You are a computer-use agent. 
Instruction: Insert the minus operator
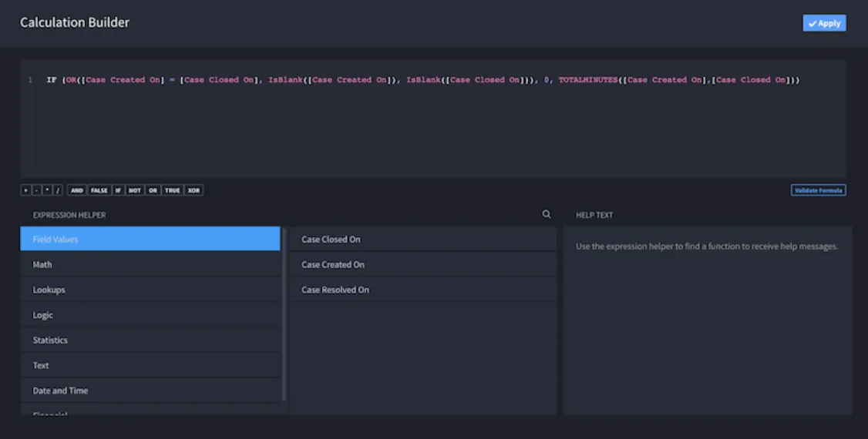coord(36,190)
